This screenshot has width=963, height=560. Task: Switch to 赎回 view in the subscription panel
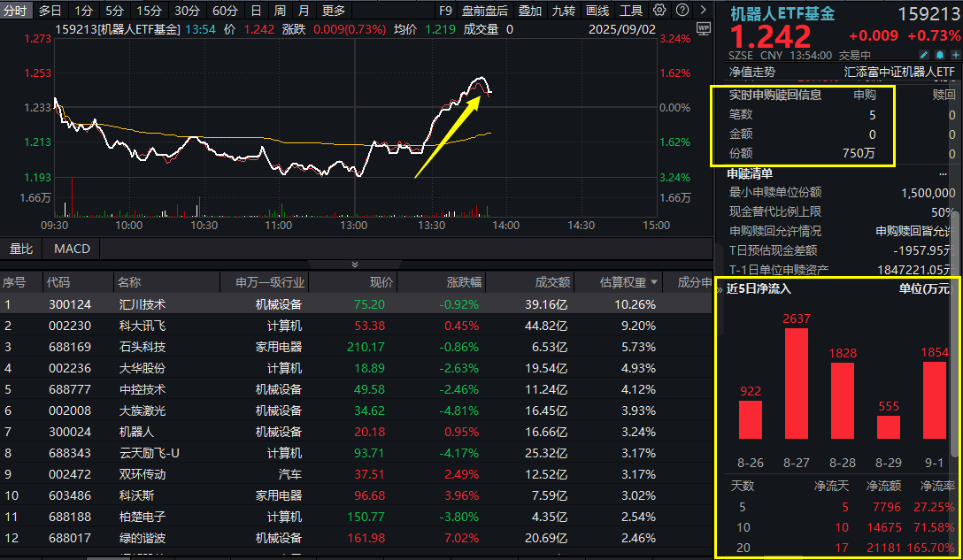[x=944, y=93]
